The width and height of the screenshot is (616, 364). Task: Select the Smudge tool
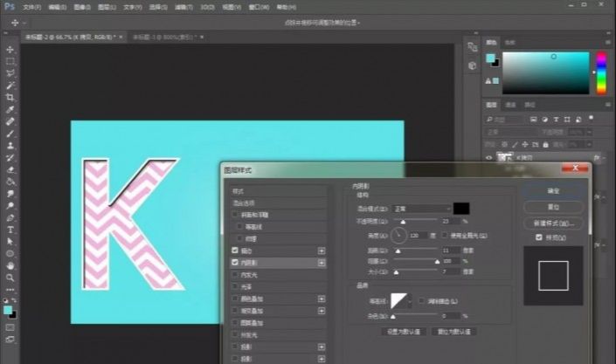(x=10, y=194)
